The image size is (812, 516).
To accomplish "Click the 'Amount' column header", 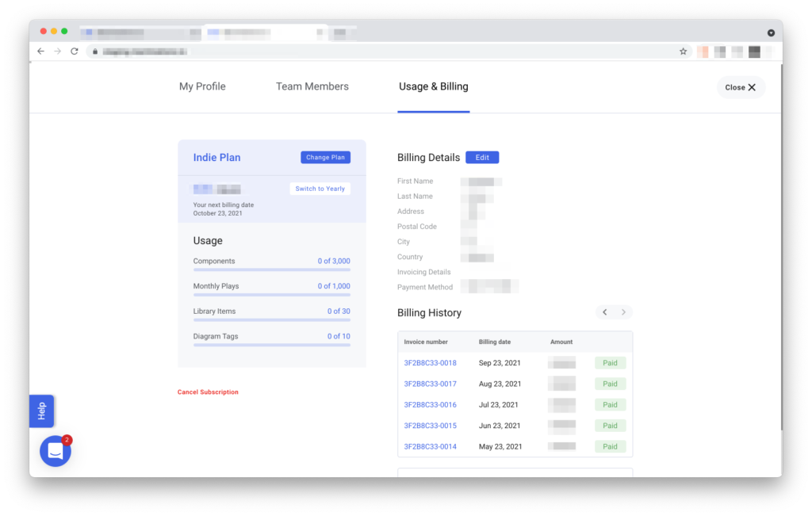I will point(561,342).
